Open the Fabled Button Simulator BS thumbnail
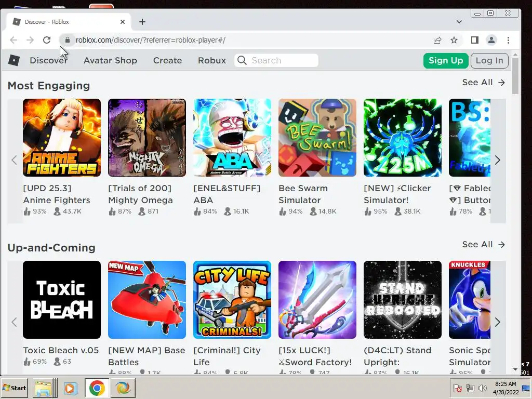Image resolution: width=532 pixels, height=399 pixels. click(470, 138)
